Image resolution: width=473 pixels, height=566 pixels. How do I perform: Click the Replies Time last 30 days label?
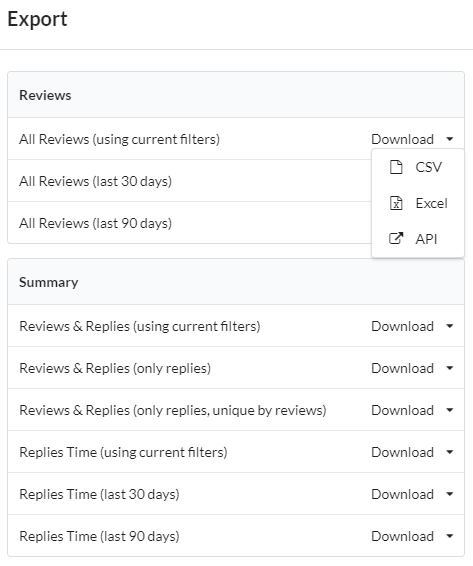(x=99, y=494)
